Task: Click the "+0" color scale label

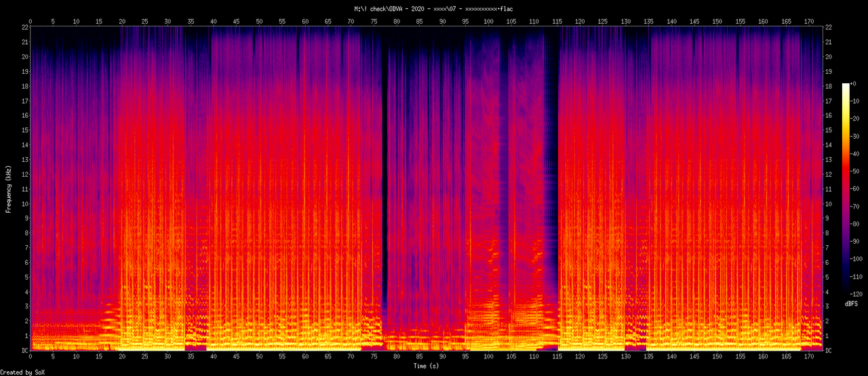Action: pyautogui.click(x=854, y=83)
